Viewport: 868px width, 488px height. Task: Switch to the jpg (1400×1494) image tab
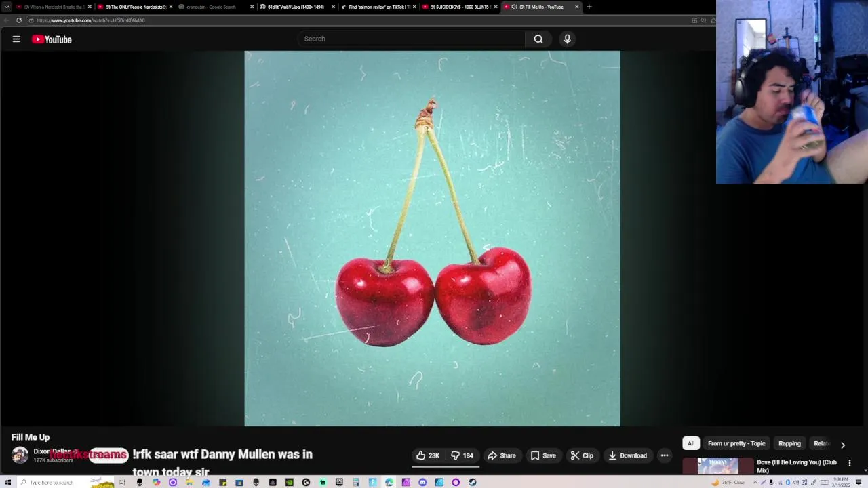point(297,7)
